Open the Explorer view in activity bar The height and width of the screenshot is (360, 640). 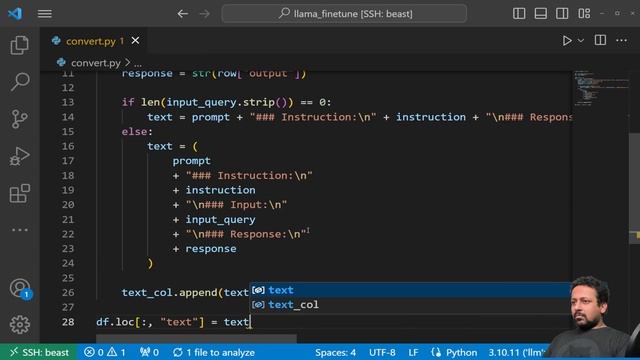click(x=20, y=44)
